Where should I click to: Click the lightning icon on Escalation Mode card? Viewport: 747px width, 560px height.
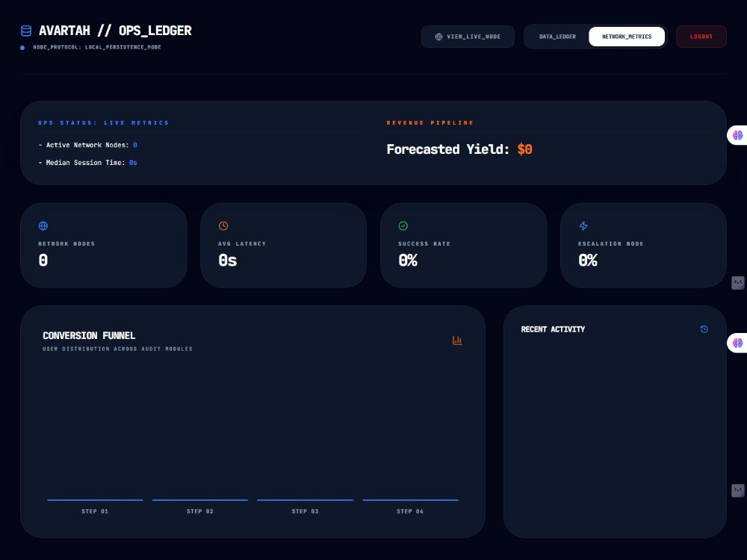(583, 225)
